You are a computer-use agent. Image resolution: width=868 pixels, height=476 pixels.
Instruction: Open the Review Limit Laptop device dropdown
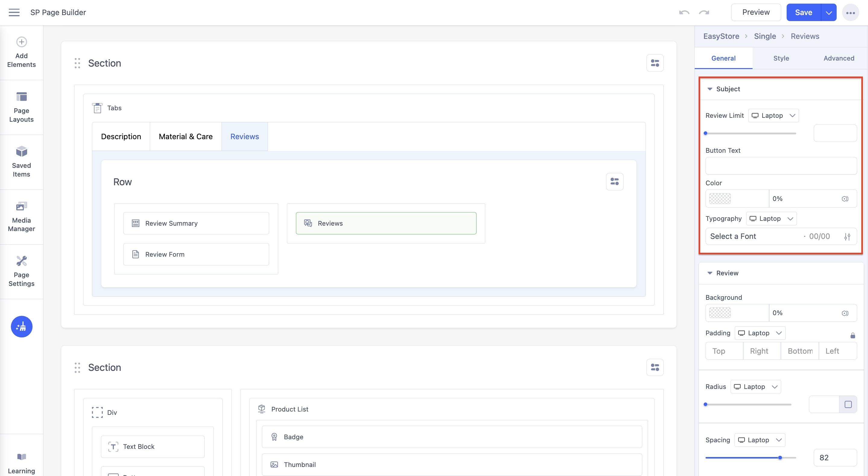773,116
